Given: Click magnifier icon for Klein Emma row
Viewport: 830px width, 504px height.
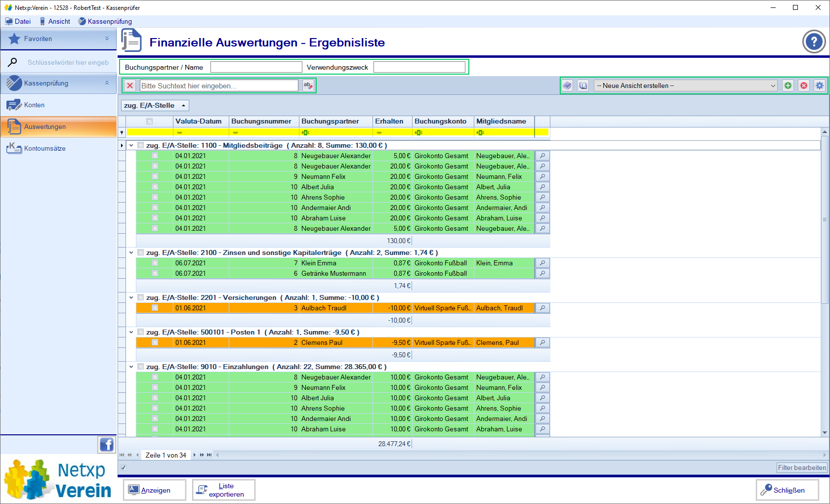Looking at the screenshot, I should [x=542, y=263].
